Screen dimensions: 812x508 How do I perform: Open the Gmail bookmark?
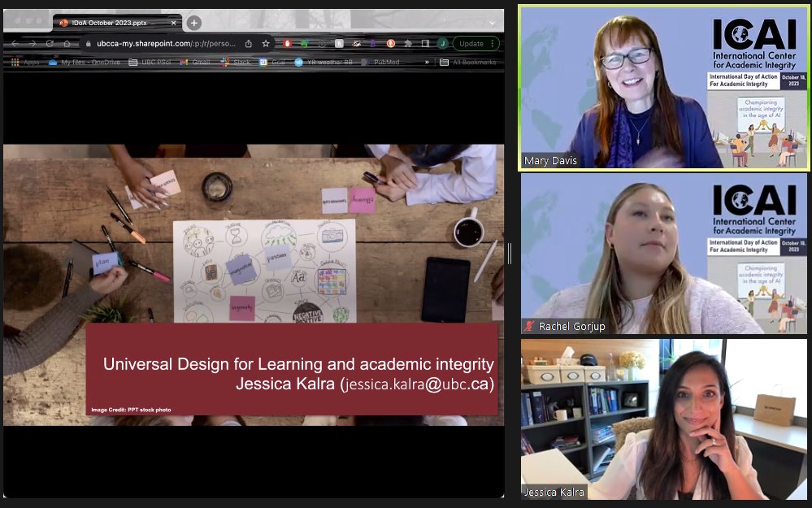click(195, 62)
